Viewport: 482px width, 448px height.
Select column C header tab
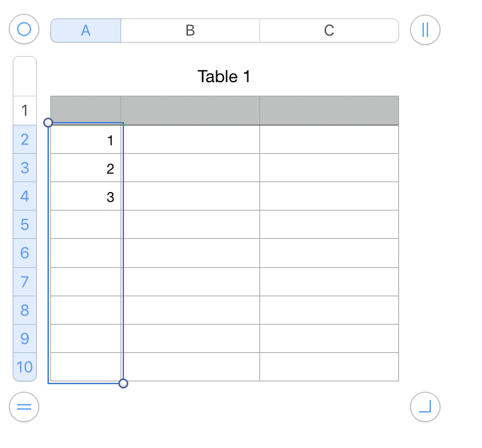coord(329,30)
